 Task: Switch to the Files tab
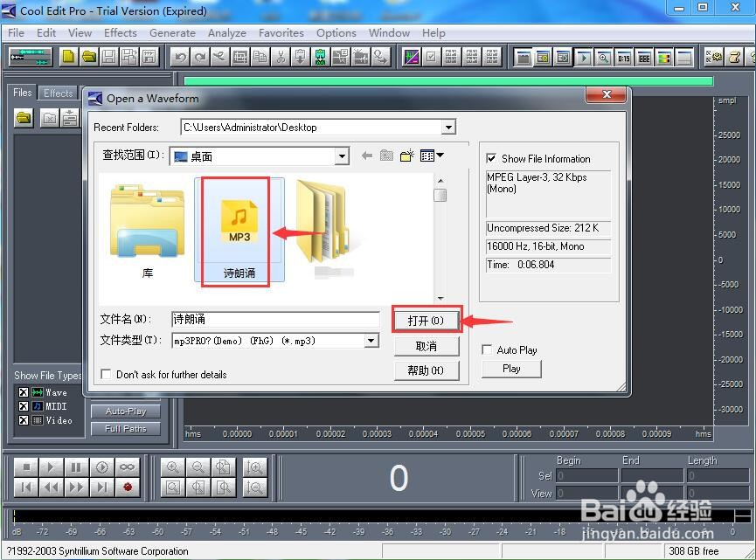[x=22, y=92]
